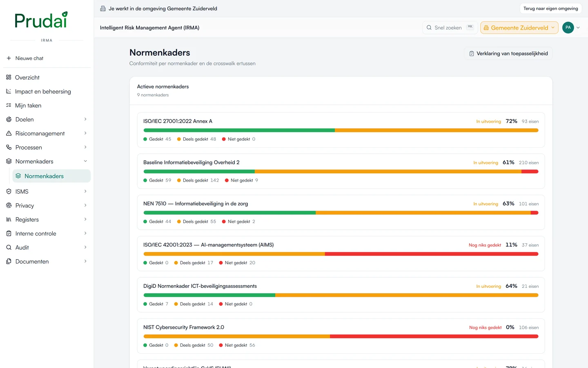The image size is (588, 368).
Task: Open Verklaring van toepasselijkheid
Action: pos(508,54)
